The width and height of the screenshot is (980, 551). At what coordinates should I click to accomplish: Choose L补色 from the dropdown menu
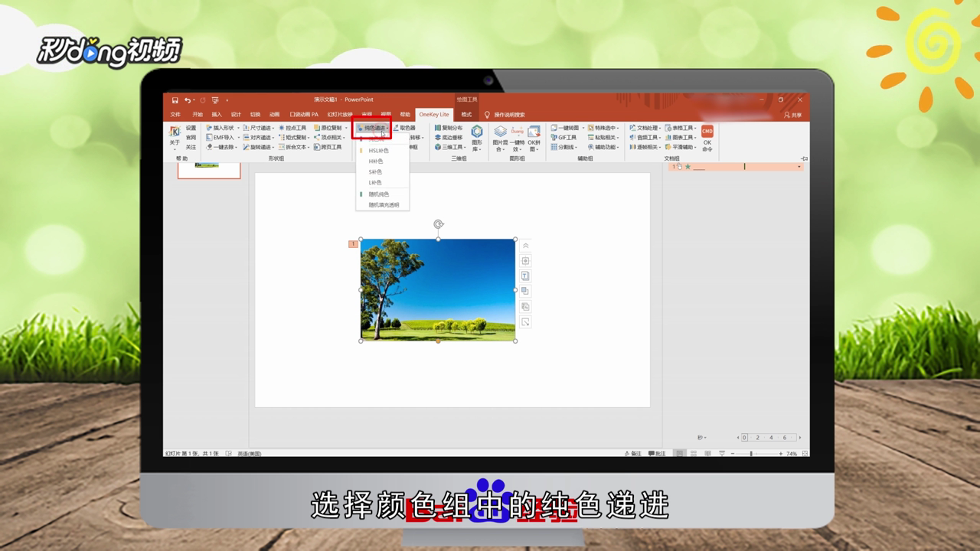[x=375, y=183]
